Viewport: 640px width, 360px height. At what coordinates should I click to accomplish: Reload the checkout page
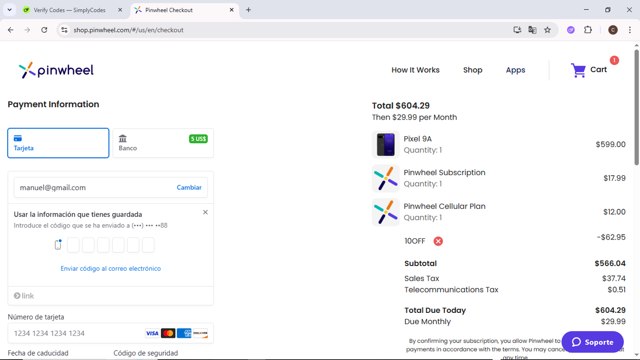44,30
